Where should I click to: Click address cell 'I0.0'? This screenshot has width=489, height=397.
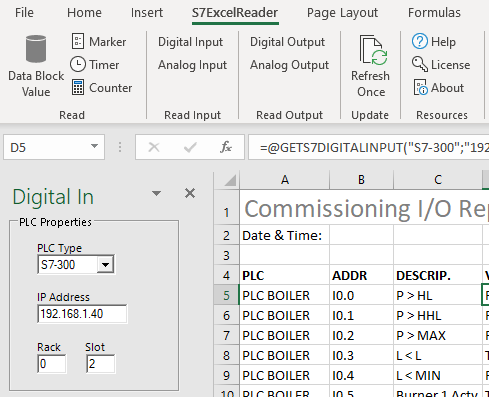coord(361,295)
